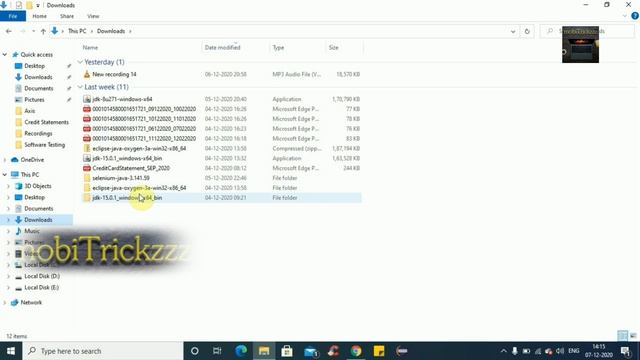Open Task View on taskbar

tap(217, 351)
